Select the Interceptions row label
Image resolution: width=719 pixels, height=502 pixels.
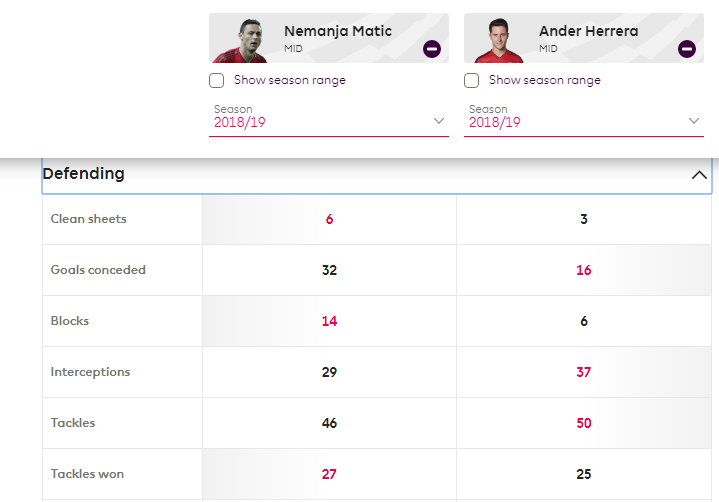click(90, 372)
